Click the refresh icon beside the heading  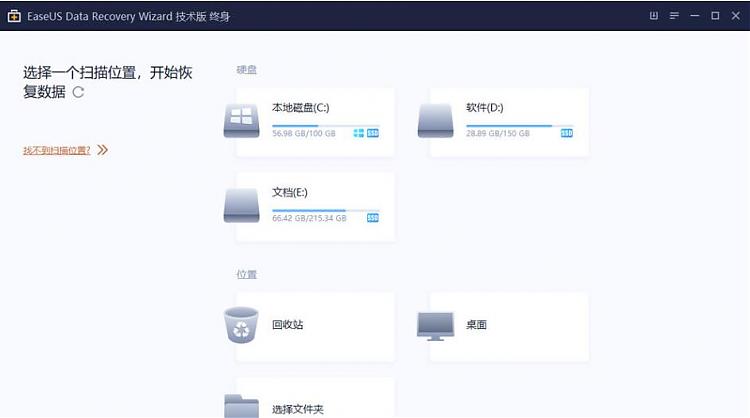click(x=78, y=92)
